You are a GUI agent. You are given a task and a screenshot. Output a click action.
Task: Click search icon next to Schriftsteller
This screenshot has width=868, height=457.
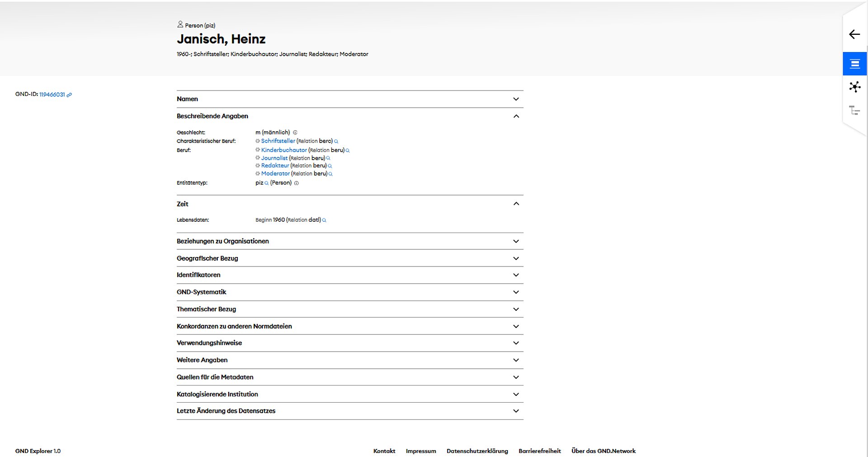click(336, 142)
